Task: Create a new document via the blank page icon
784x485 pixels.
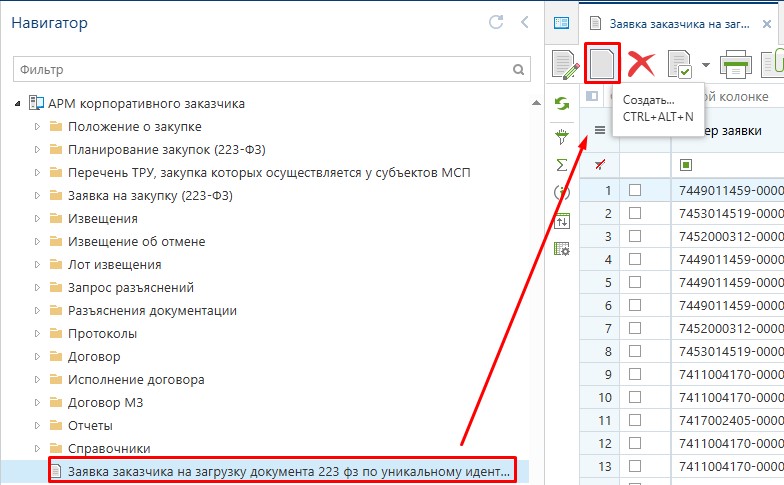Action: pyautogui.click(x=602, y=64)
